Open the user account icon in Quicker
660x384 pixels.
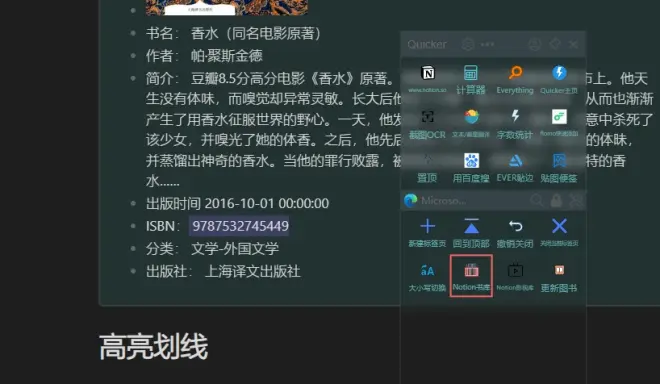coord(534,44)
